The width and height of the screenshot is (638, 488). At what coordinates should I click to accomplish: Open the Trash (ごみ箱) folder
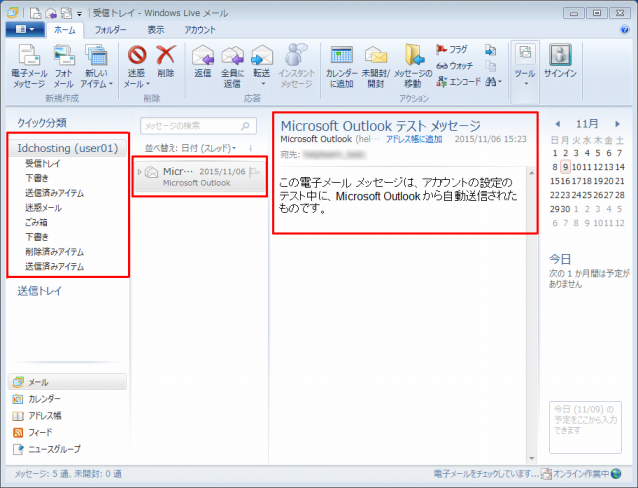(36, 222)
